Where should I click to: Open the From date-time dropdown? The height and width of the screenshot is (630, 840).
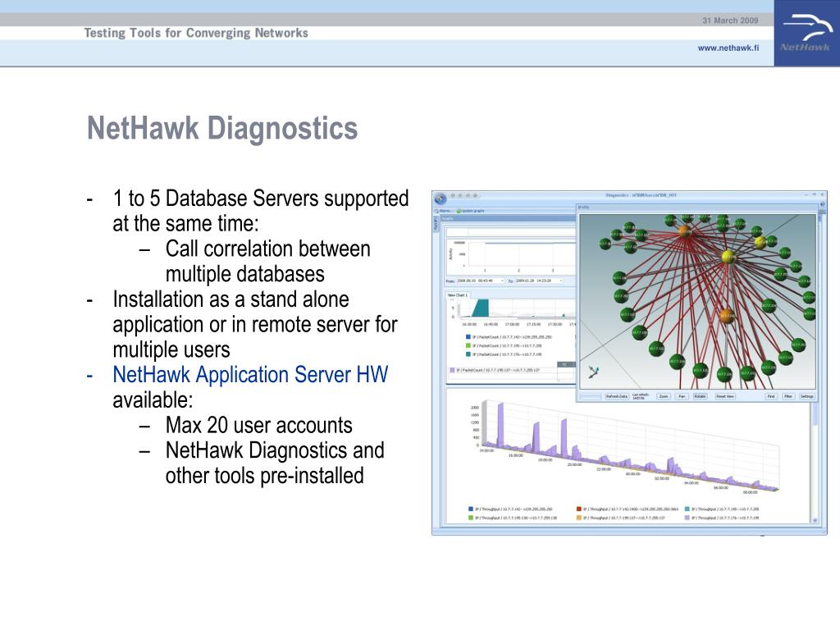[502, 281]
